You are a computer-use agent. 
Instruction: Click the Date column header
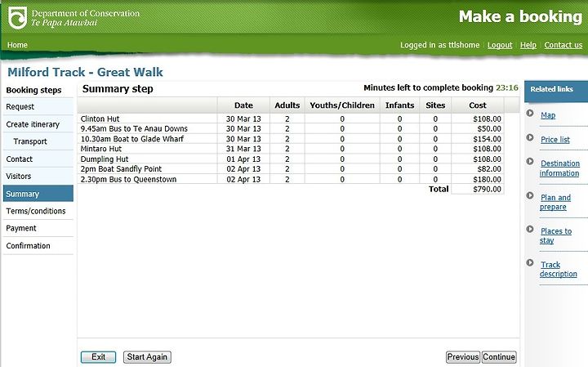click(243, 105)
